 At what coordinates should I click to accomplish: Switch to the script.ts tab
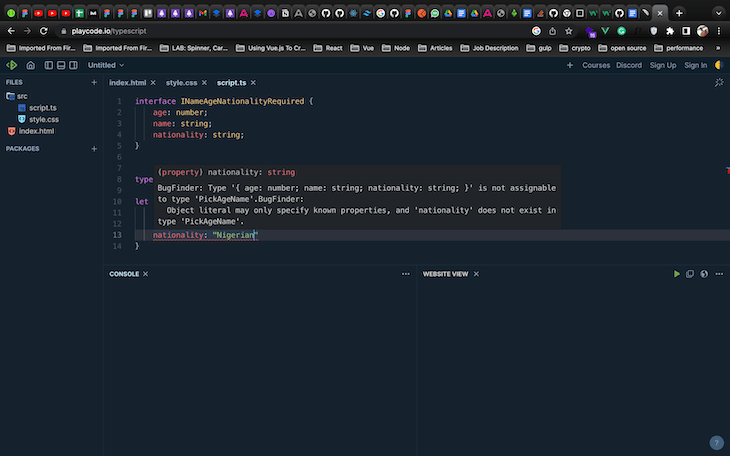[231, 82]
